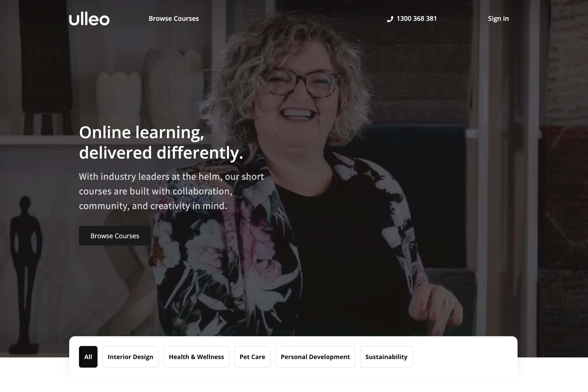This screenshot has height=392, width=588.
Task: Call the 1300 368 381 number link
Action: [x=416, y=19]
